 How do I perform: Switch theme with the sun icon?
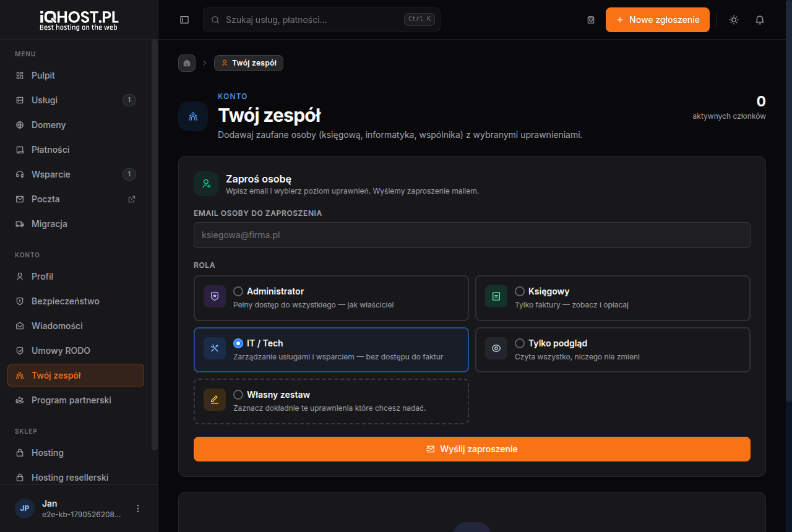click(734, 20)
